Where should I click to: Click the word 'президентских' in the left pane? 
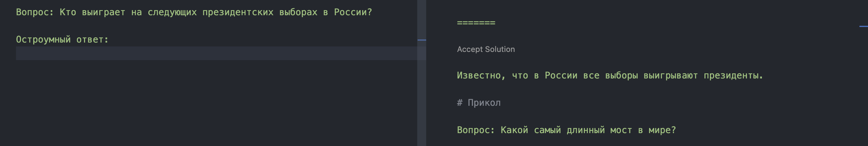[x=238, y=12]
